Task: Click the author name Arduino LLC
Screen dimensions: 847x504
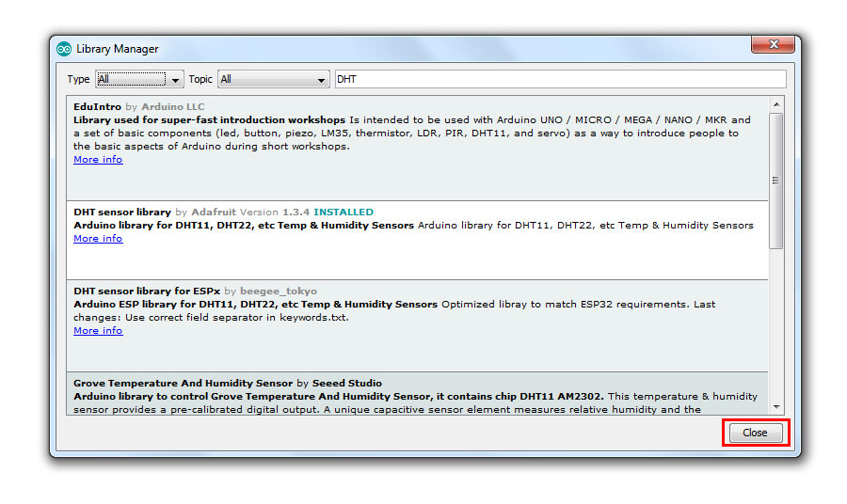Action: [173, 107]
